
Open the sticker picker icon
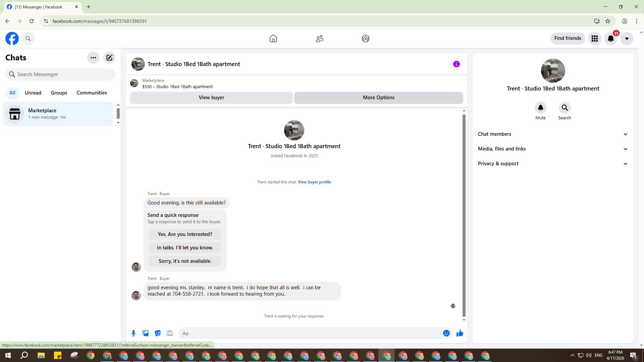coord(158,333)
